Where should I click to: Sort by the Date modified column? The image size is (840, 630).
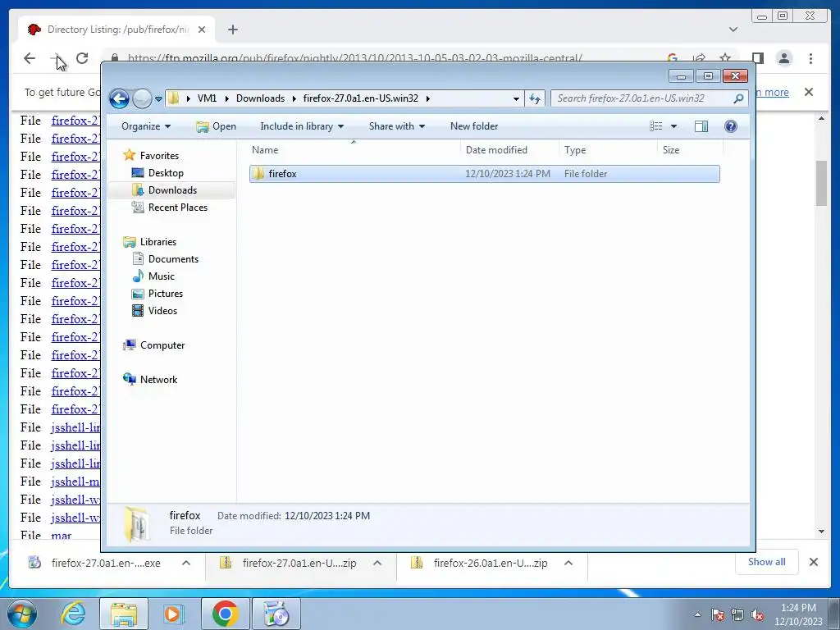coord(509,150)
